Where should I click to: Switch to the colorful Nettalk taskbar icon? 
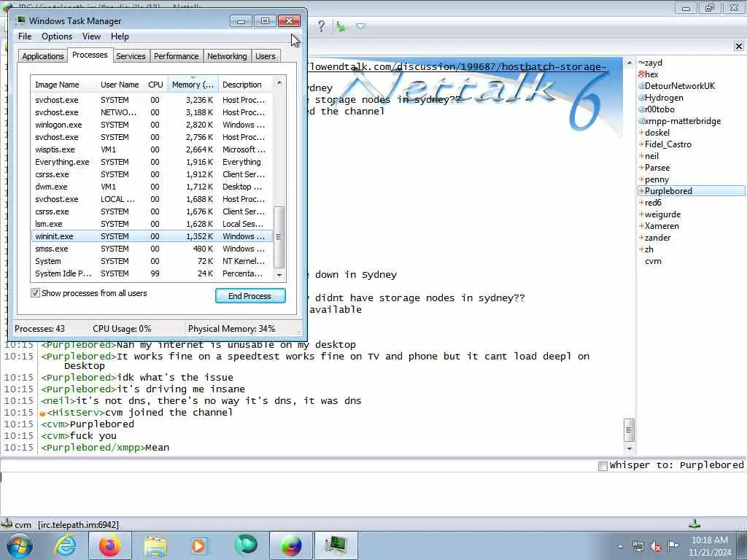291,545
